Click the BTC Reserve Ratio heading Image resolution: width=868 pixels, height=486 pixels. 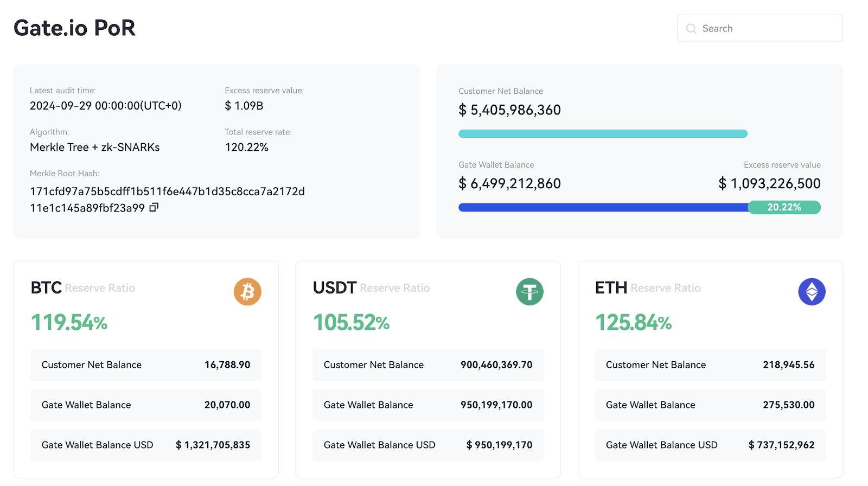click(x=82, y=287)
